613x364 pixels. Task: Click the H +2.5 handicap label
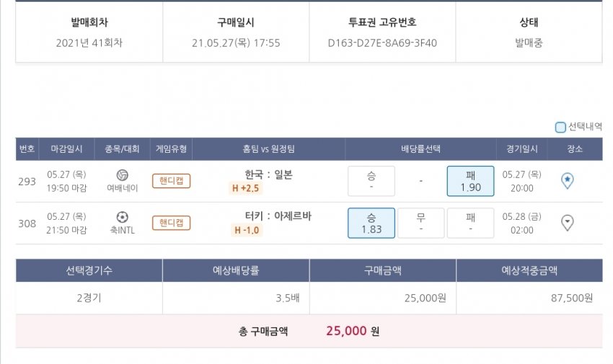tap(245, 188)
